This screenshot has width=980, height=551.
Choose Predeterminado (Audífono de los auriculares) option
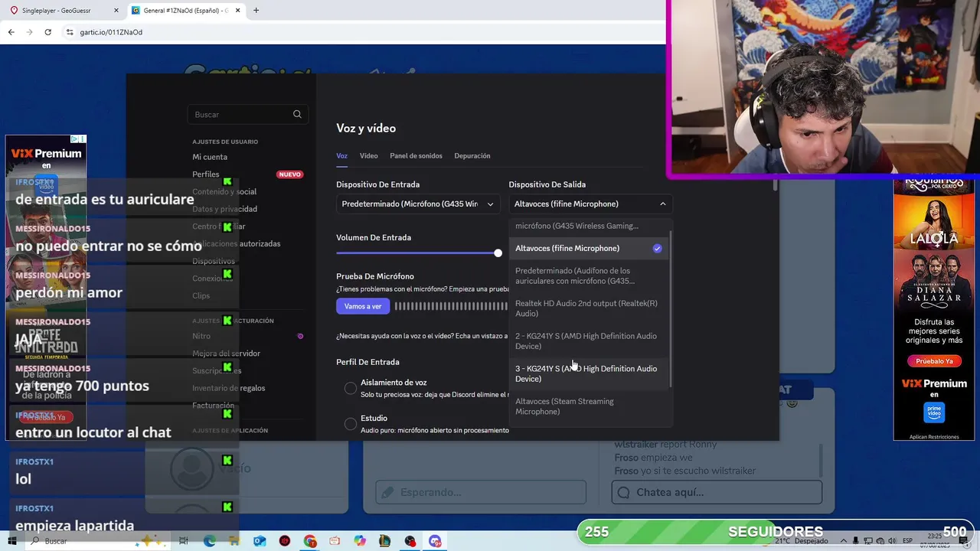point(588,275)
